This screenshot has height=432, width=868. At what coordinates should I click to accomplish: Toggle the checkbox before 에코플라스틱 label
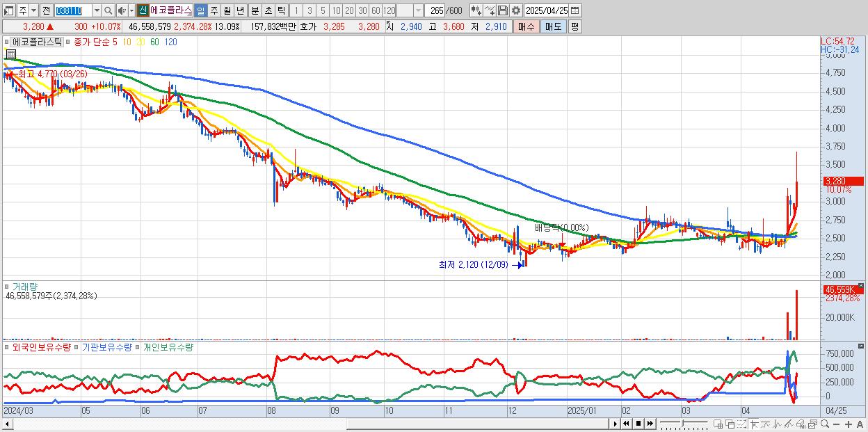point(8,42)
